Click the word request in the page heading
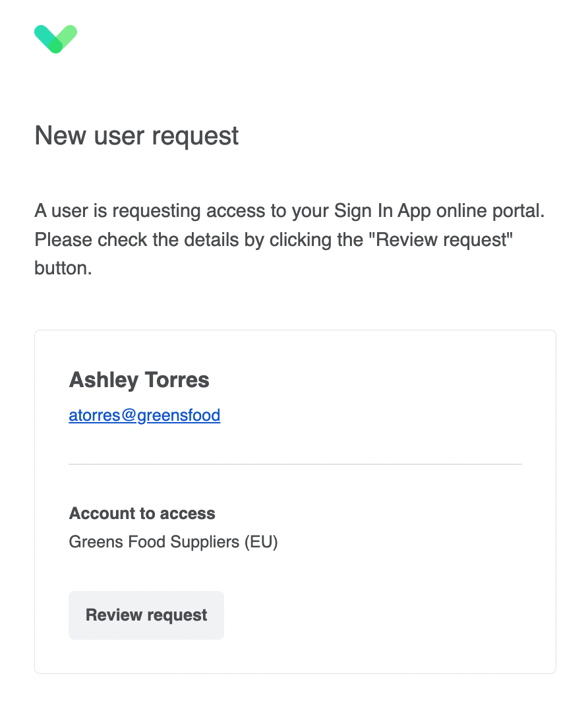588x707 pixels. (x=195, y=137)
